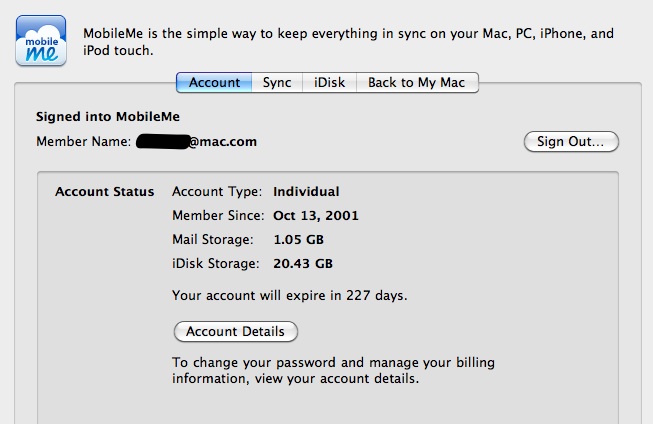
Task: Click the iDisk Storage value '20.43 GB'
Action: [303, 264]
